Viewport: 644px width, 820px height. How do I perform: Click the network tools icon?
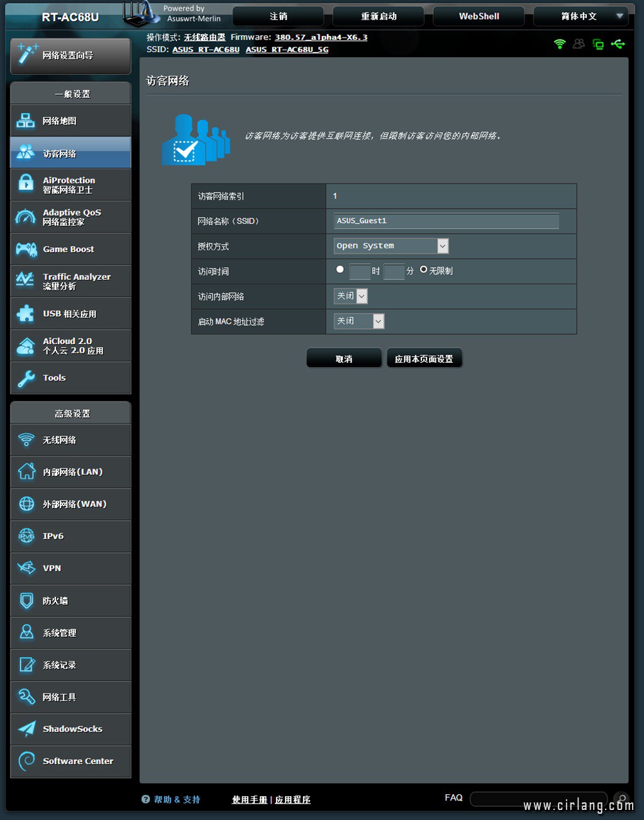(26, 696)
